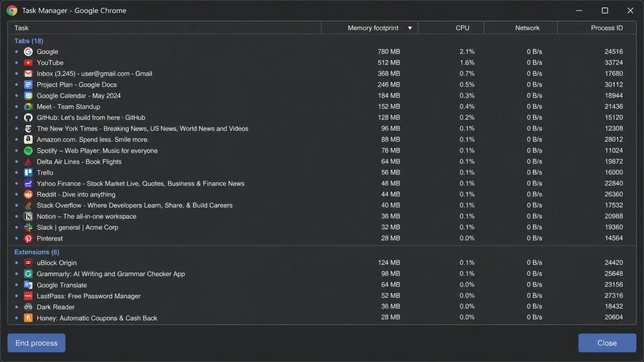Select the Slack | general | Acme Corp title

click(x=78, y=227)
